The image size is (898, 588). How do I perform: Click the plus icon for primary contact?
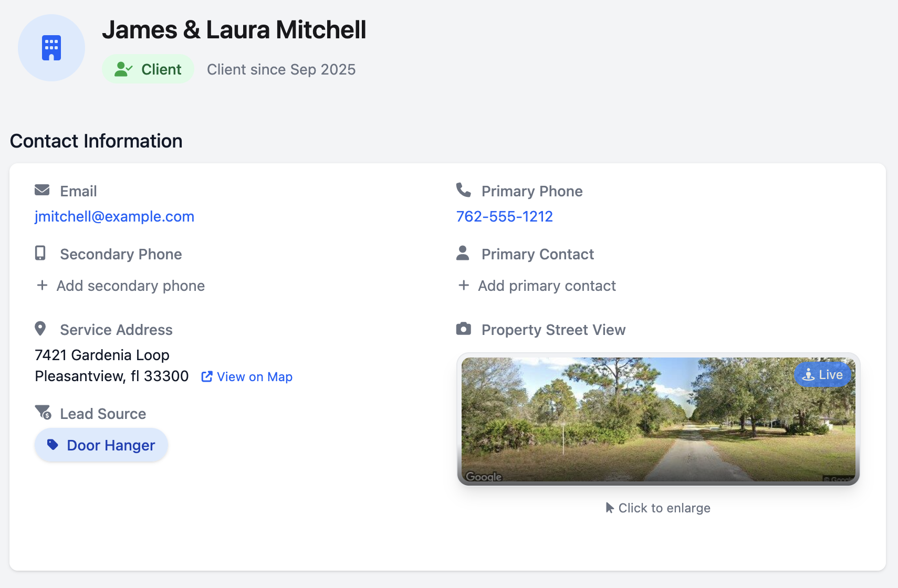pyautogui.click(x=464, y=285)
